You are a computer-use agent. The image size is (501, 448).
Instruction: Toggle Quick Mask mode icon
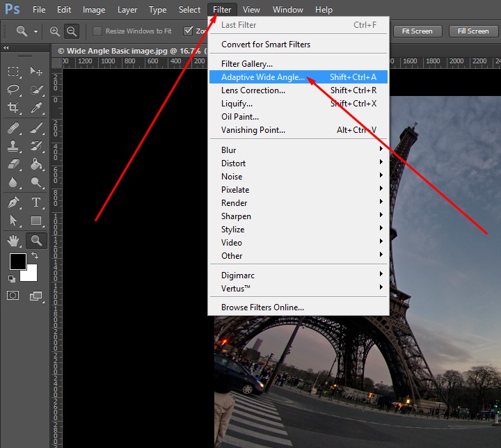point(13,296)
